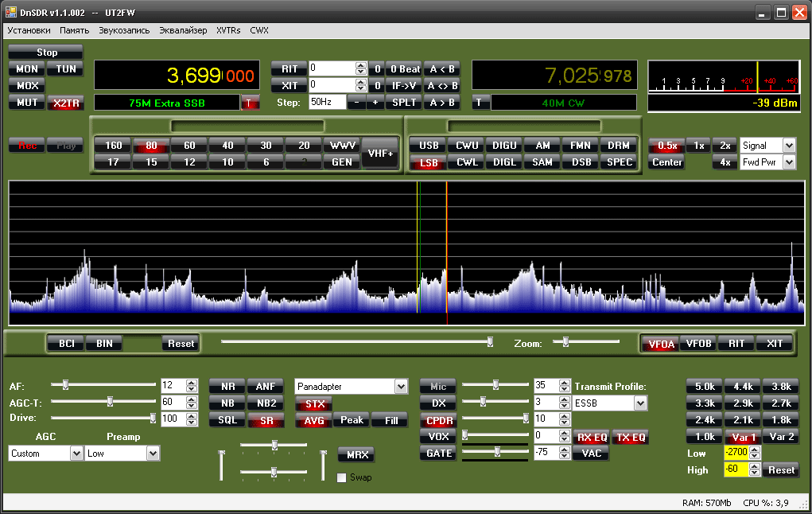Open the Panadapter display type dropdown

coord(400,387)
